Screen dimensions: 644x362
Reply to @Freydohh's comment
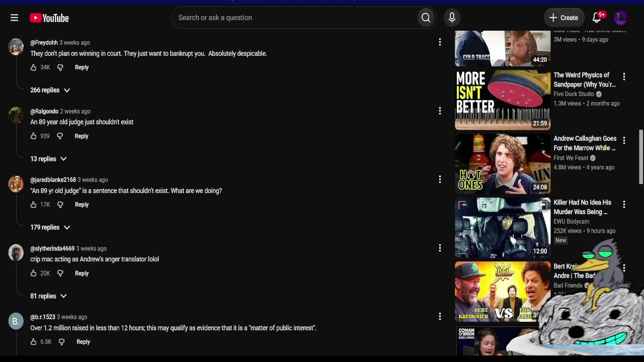(x=82, y=67)
